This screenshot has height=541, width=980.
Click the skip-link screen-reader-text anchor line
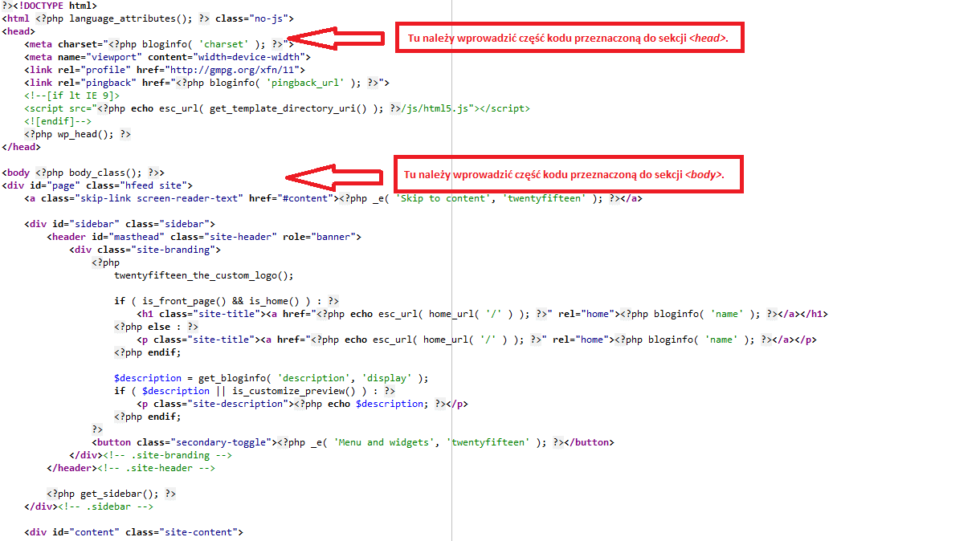pos(333,198)
